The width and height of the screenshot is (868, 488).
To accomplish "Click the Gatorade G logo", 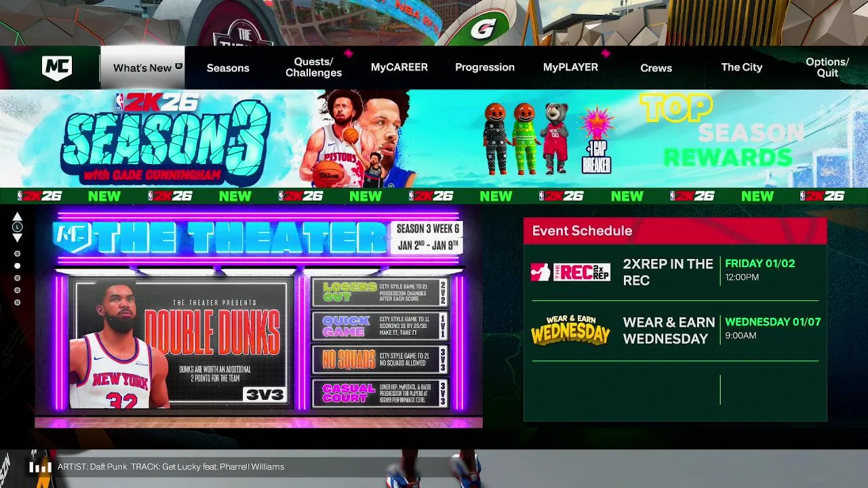I will pos(483,29).
